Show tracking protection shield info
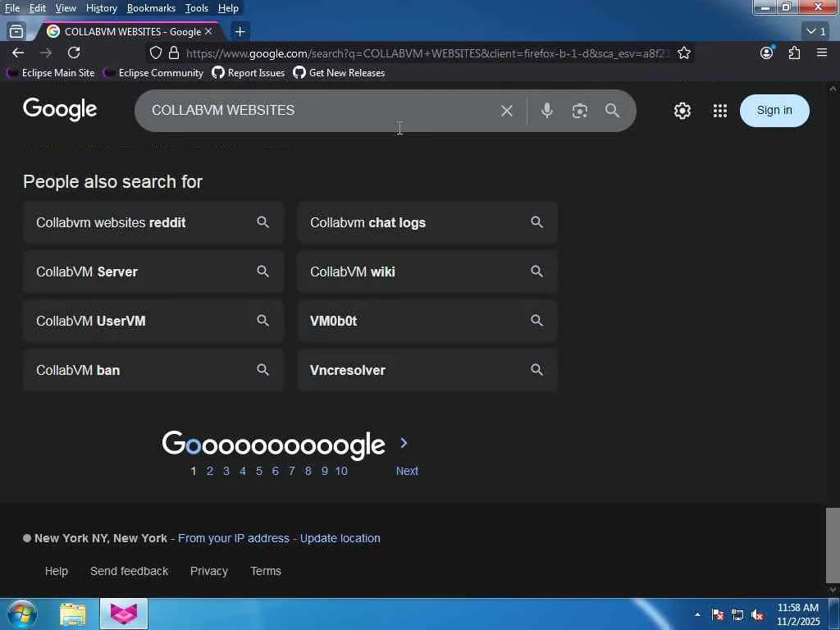 pos(155,53)
